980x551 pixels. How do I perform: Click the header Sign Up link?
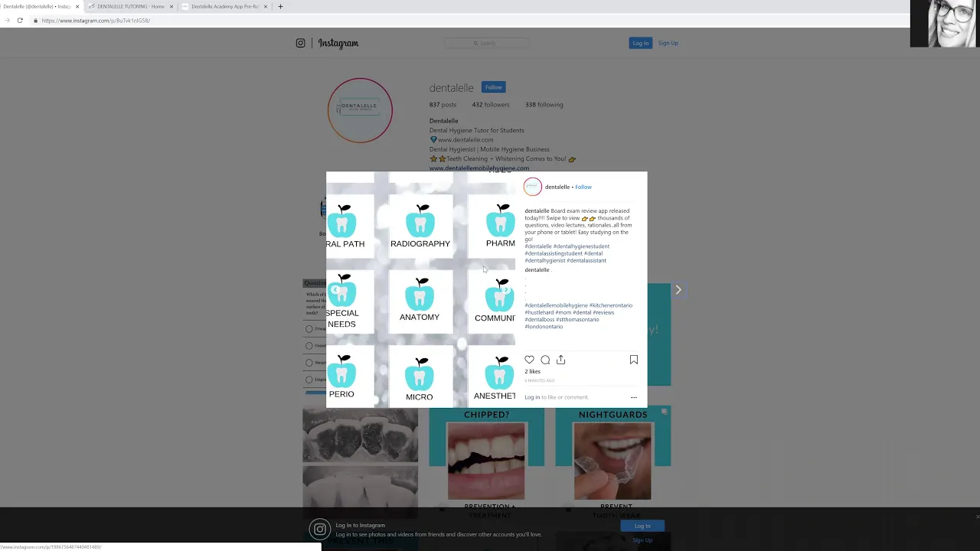coord(668,44)
